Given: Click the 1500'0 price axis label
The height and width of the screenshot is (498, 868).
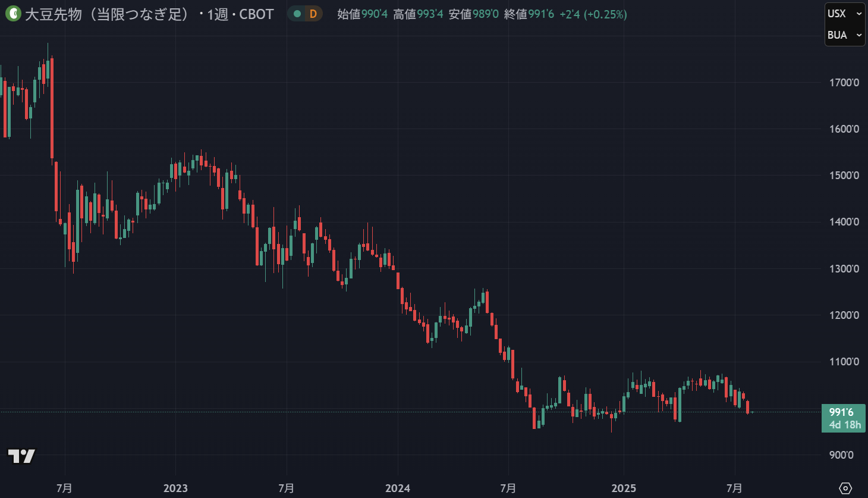Looking at the screenshot, I should pyautogui.click(x=844, y=176).
